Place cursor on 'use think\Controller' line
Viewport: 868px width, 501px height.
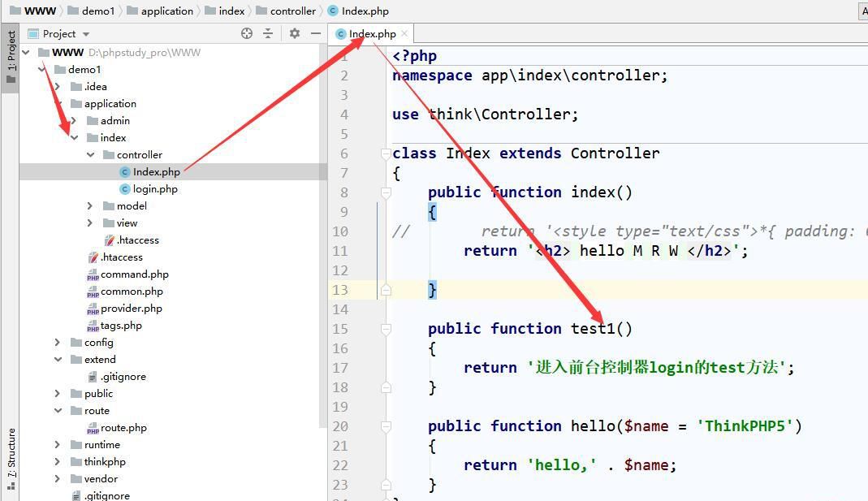pyautogui.click(x=485, y=114)
